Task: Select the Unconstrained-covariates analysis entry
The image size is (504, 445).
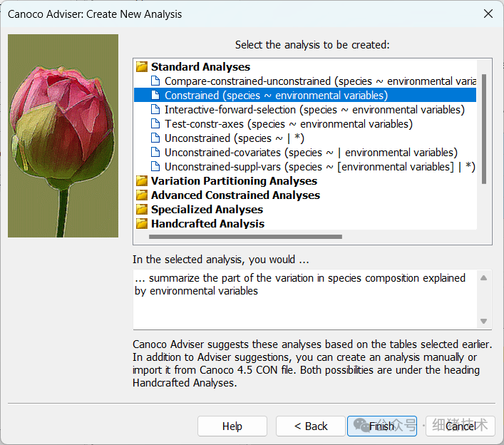Action: coord(311,153)
